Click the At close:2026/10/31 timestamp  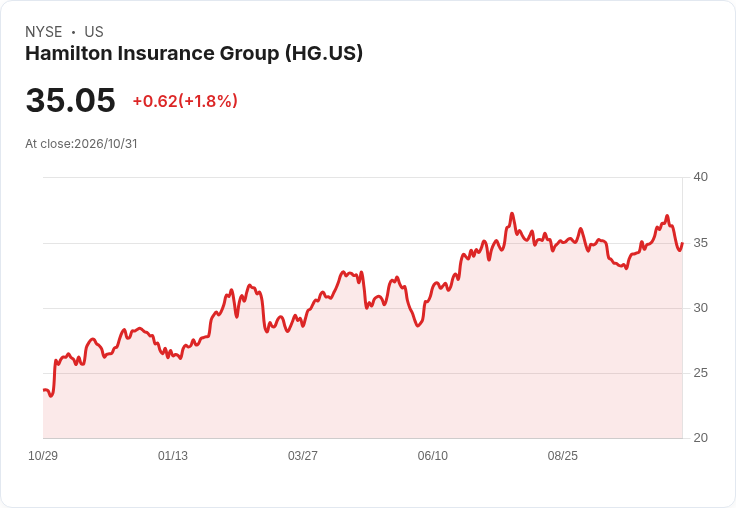[81, 144]
